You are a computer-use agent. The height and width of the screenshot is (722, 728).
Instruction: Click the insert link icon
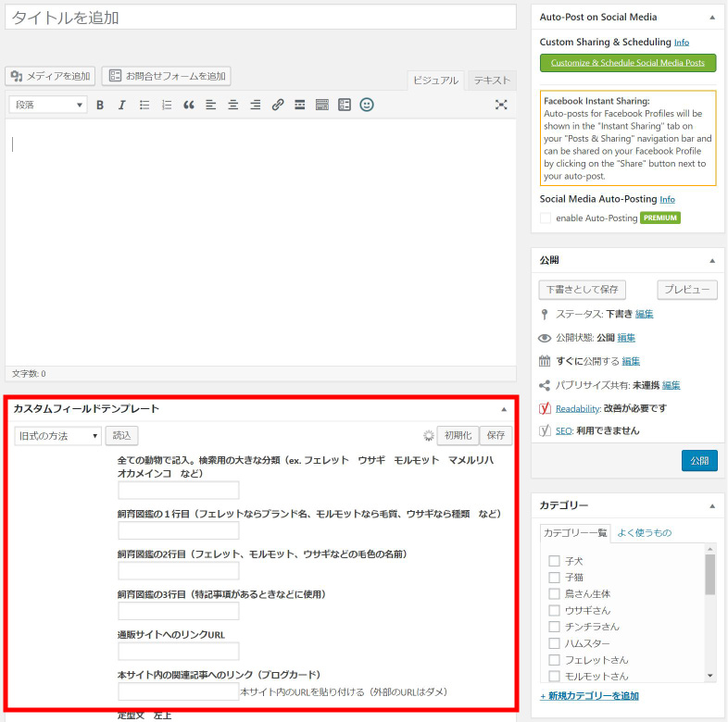click(x=278, y=105)
